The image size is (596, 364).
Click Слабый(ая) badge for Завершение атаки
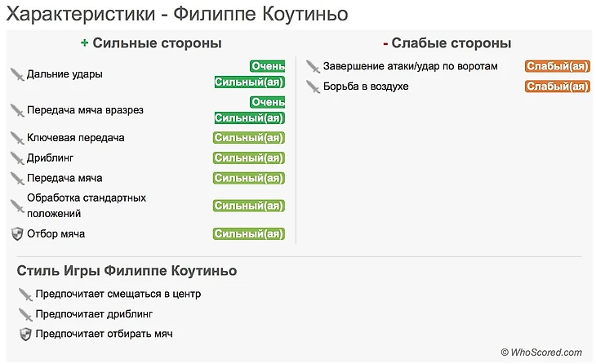pyautogui.click(x=557, y=66)
